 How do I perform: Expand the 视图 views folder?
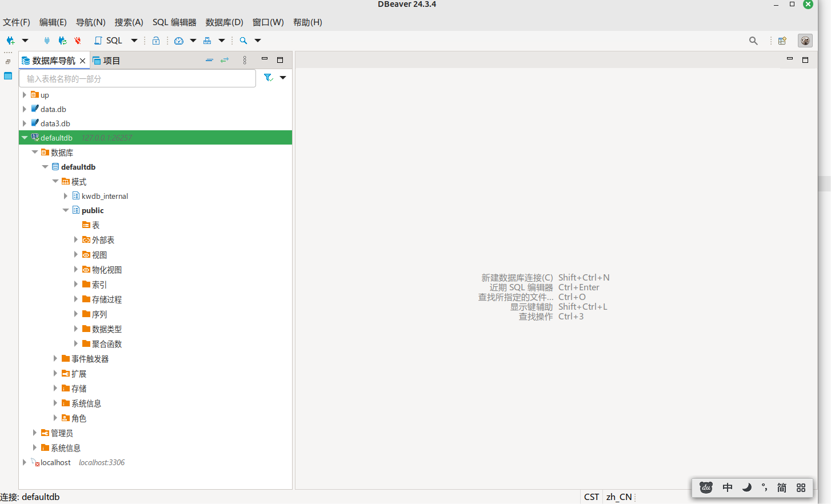tap(76, 255)
